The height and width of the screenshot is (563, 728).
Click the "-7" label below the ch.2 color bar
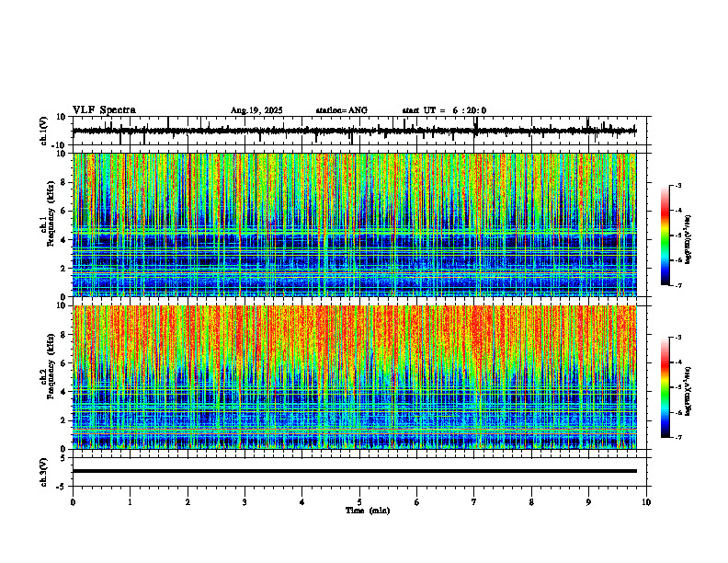677,438
